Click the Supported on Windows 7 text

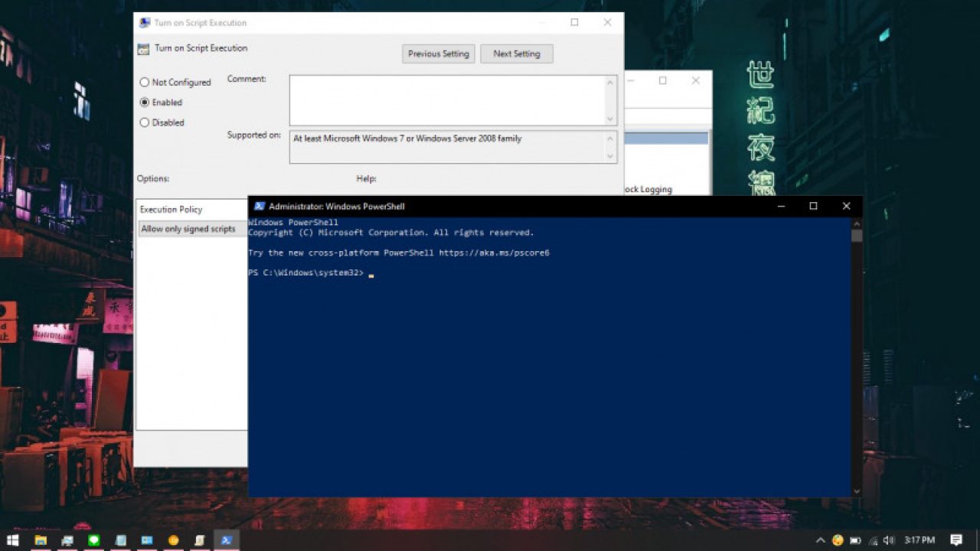(x=407, y=139)
